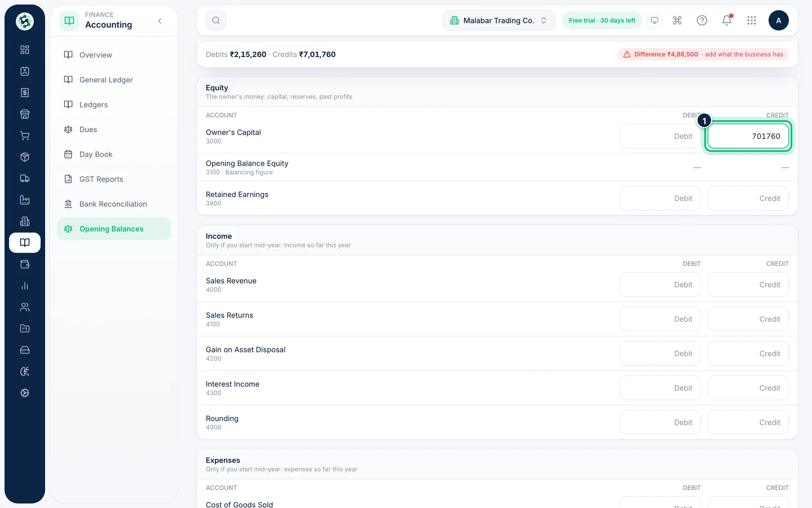Open the factory manufacturing icon in left rail
This screenshot has width=812, height=508.
click(x=24, y=200)
